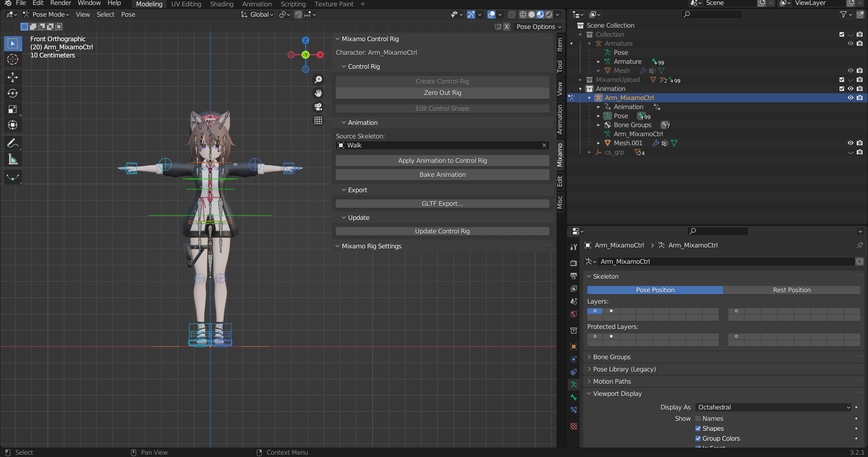868x457 pixels.
Task: Open the Modeling menu tab
Action: click(x=148, y=4)
